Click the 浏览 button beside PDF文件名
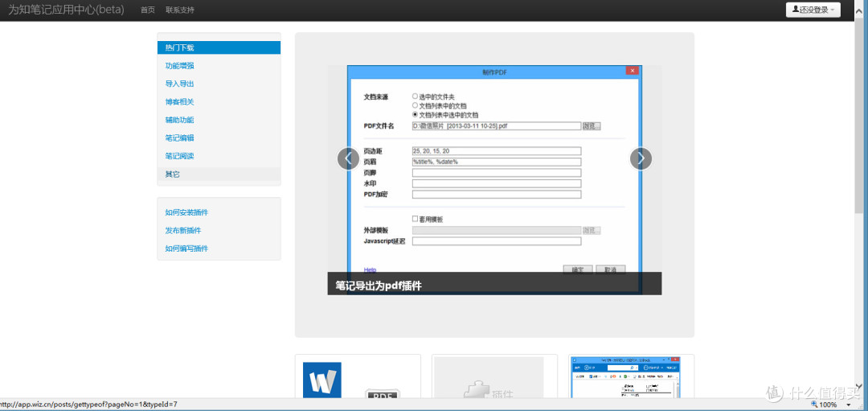 pyautogui.click(x=592, y=125)
